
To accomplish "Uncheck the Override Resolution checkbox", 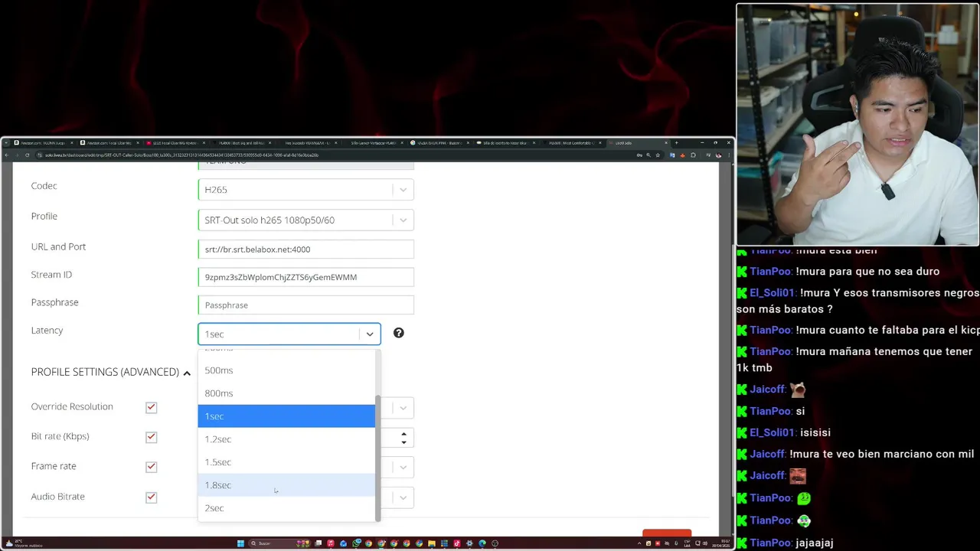I will [151, 407].
